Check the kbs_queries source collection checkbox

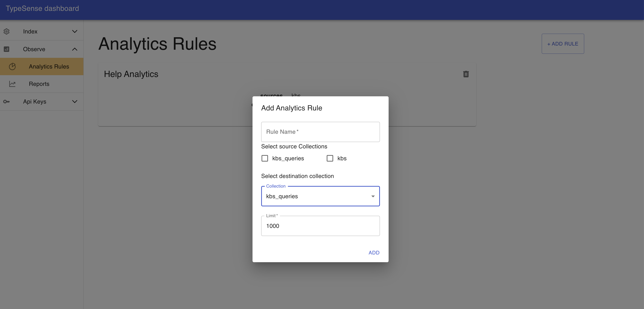(265, 158)
